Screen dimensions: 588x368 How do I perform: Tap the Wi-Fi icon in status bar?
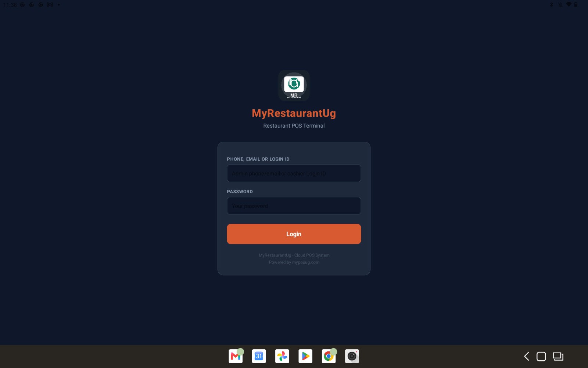coord(569,4)
